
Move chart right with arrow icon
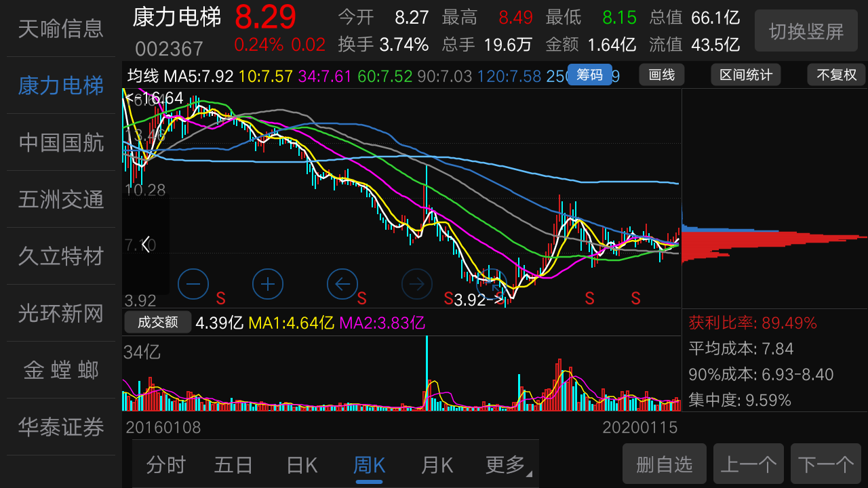417,284
